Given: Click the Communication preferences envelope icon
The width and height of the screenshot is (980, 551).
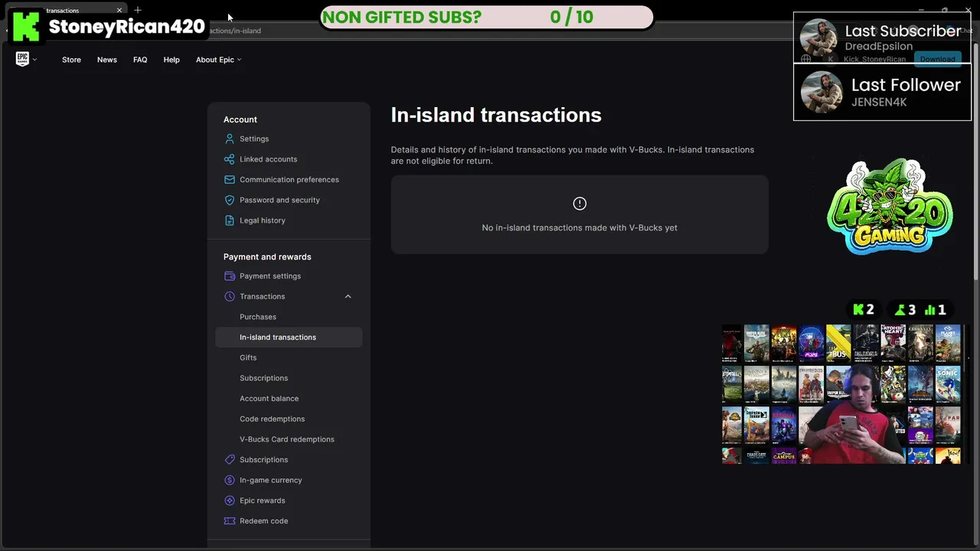Looking at the screenshot, I should (229, 180).
